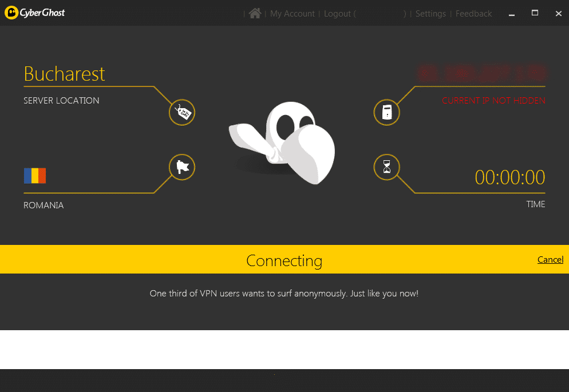The height and width of the screenshot is (392, 569).
Task: Cancel the connecting process
Action: [550, 260]
